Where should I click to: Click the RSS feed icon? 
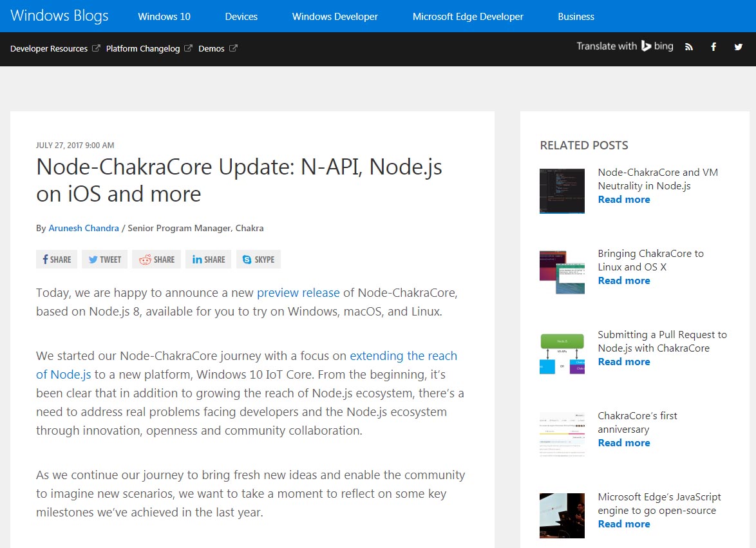pos(688,46)
